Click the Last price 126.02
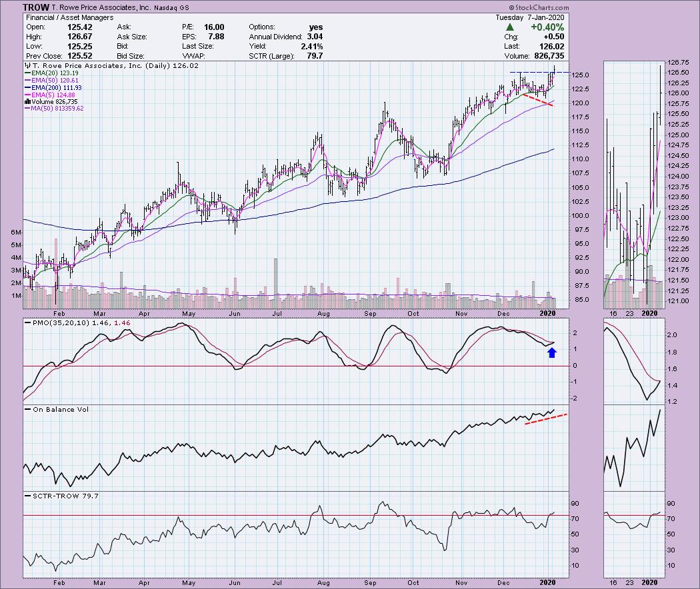Screen dimensions: 700x589 click(552, 47)
